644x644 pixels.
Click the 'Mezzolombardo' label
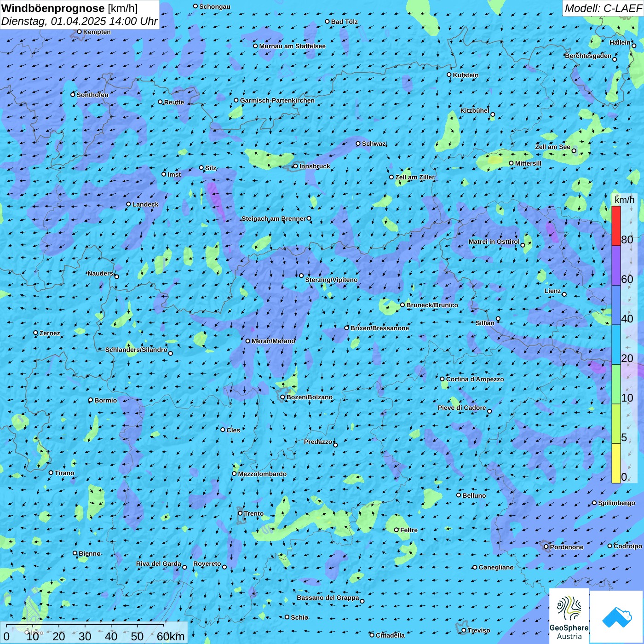262,474
